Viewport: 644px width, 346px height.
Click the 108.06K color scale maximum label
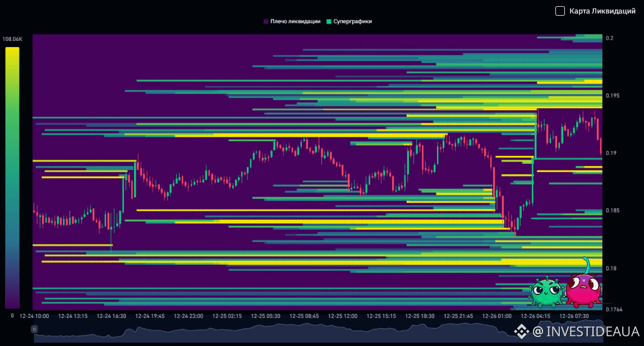(x=12, y=39)
